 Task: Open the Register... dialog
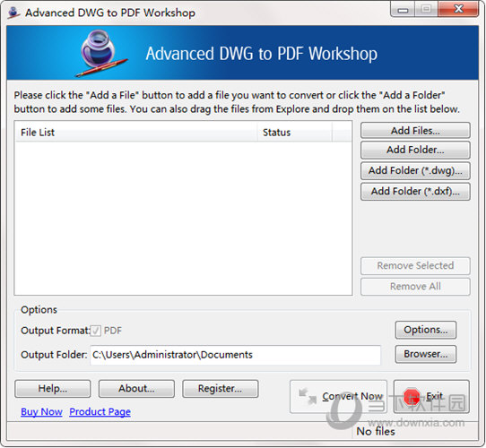click(x=220, y=389)
